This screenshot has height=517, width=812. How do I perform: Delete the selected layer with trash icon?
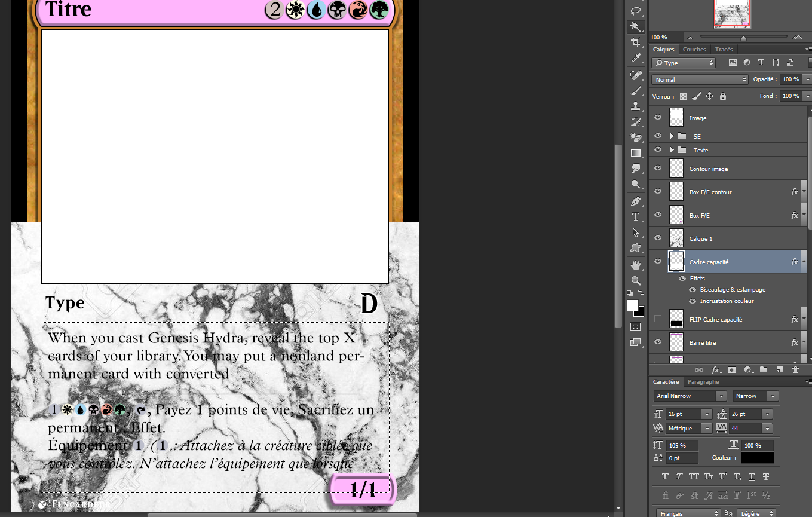coord(795,370)
